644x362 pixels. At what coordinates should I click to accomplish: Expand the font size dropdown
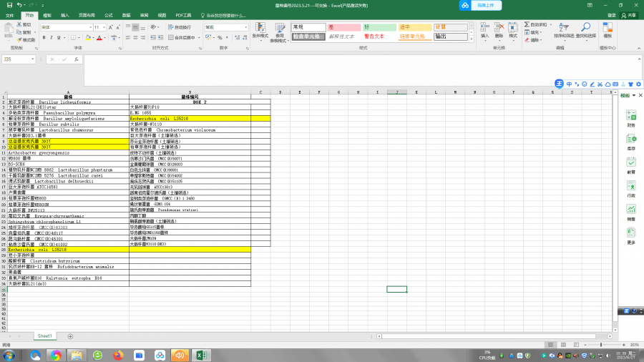105,27
